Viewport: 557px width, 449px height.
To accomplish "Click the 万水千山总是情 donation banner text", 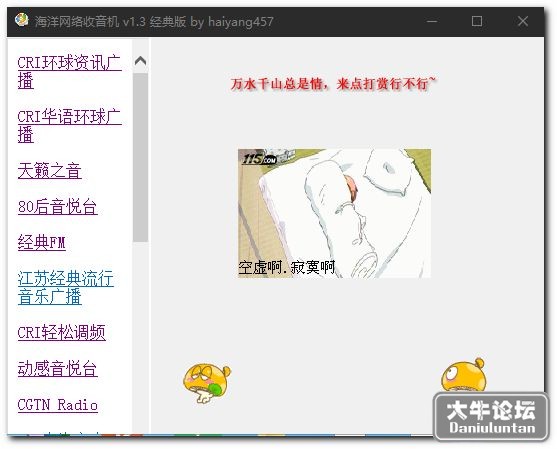I will point(333,84).
